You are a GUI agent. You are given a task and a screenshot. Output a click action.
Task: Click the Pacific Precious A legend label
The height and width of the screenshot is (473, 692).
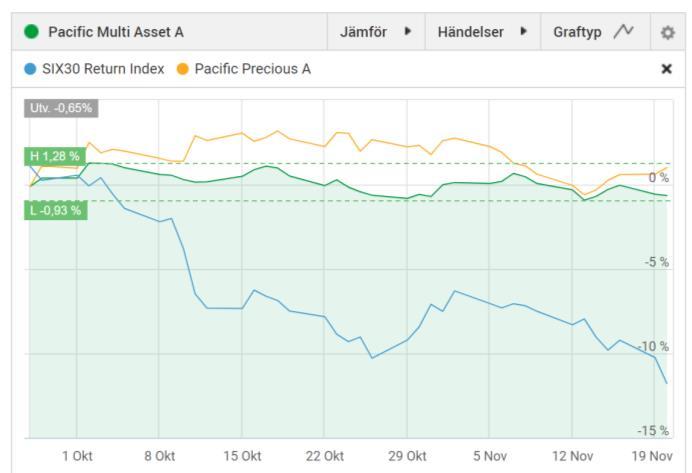coord(253,69)
